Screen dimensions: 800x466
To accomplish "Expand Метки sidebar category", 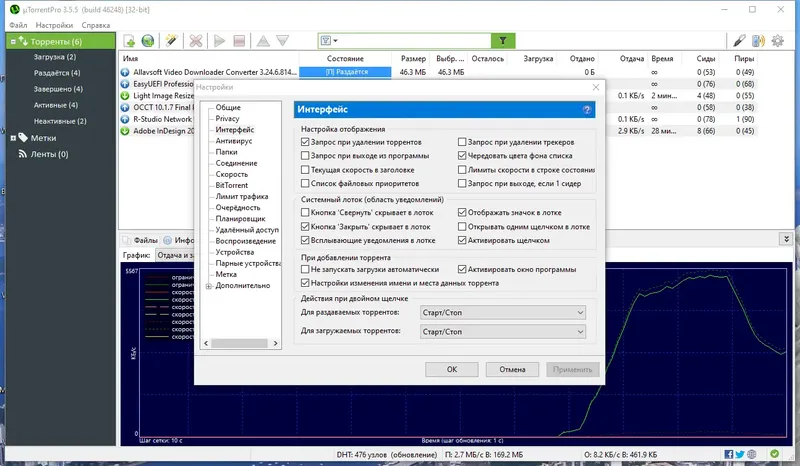I will click(x=13, y=138).
